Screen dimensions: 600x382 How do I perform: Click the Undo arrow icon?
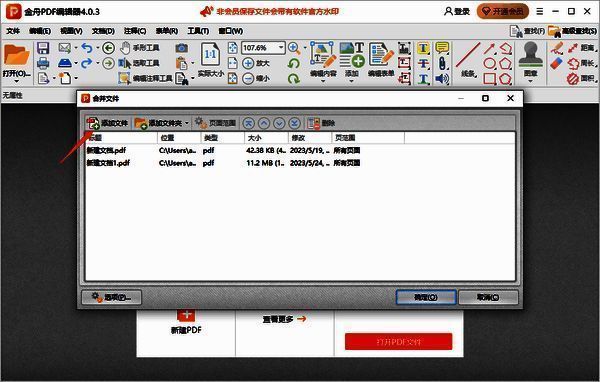coord(87,48)
